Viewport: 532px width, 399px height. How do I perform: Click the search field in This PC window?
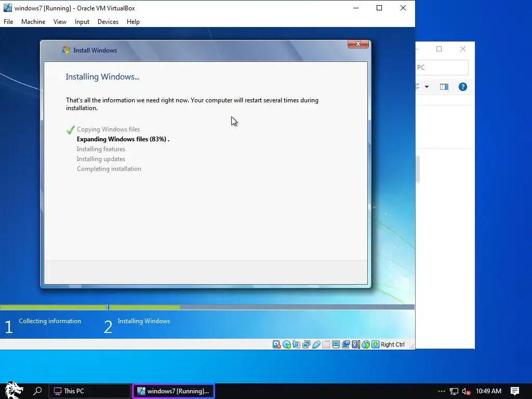pyautogui.click(x=442, y=68)
